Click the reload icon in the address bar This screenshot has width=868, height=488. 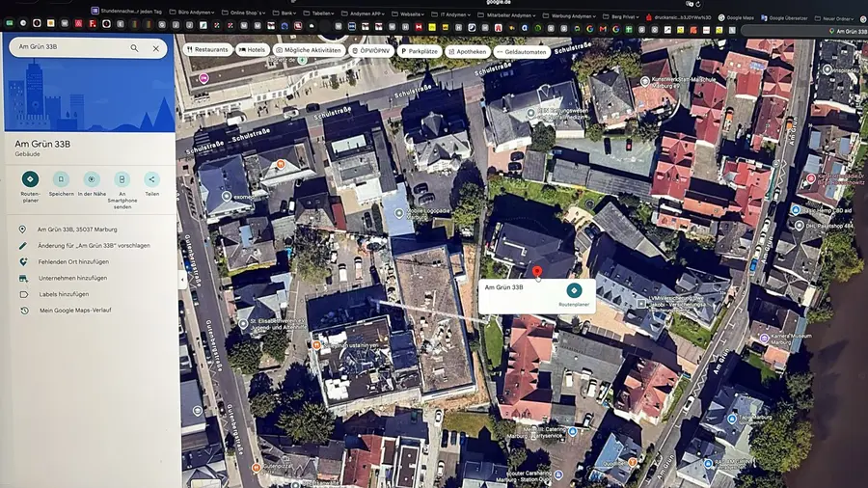pyautogui.click(x=698, y=4)
